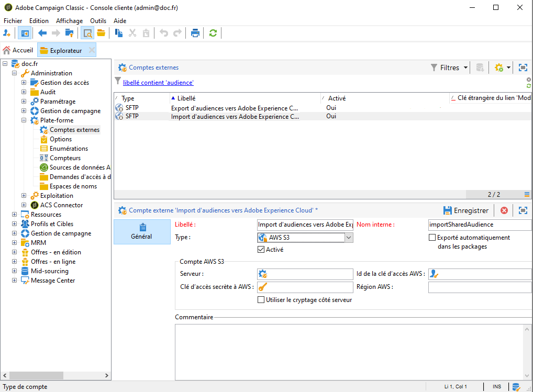Enable Utiliser le cryptage côté serveur

261,299
